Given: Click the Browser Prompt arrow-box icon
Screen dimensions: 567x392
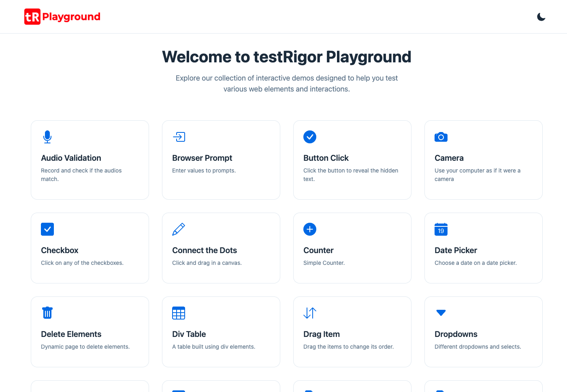Looking at the screenshot, I should pyautogui.click(x=179, y=137).
